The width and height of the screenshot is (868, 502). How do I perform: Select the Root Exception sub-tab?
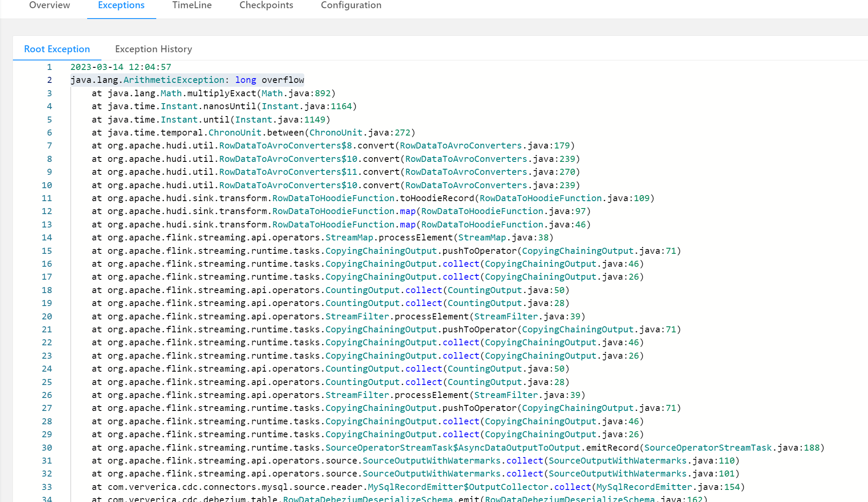[57, 49]
